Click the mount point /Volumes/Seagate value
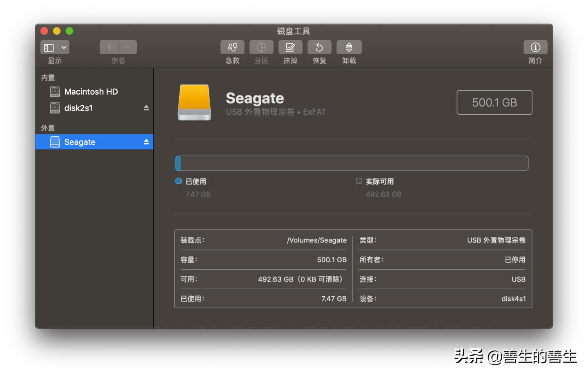 click(x=317, y=240)
